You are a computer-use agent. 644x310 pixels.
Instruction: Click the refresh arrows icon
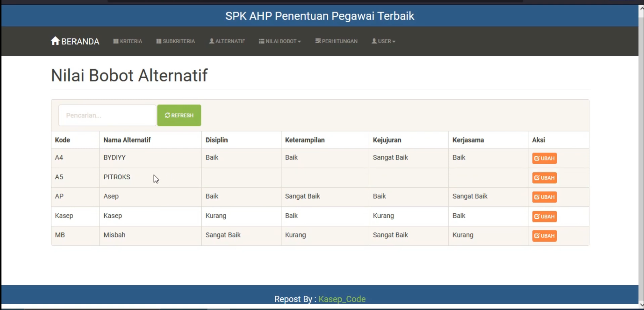point(167,115)
